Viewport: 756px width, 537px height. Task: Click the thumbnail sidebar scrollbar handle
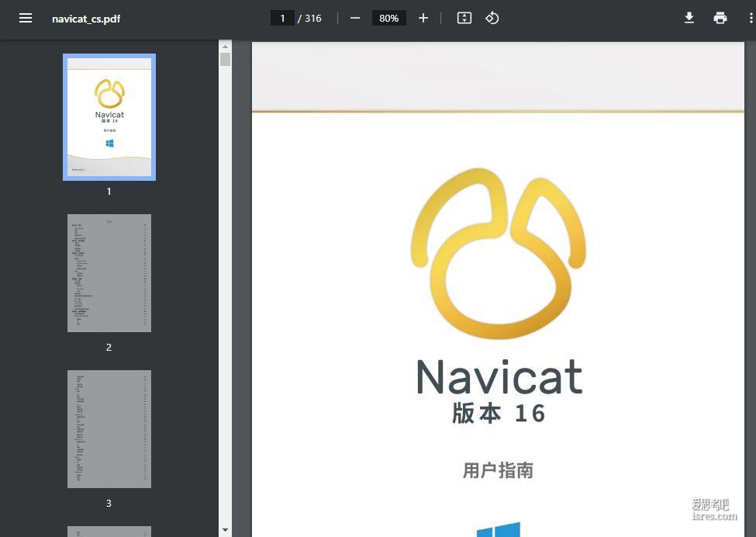225,59
